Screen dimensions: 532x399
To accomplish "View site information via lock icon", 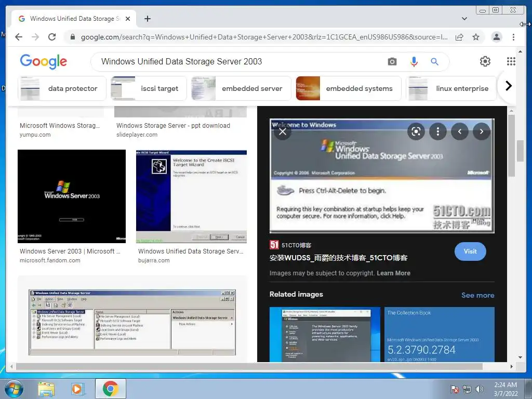I will [72, 37].
